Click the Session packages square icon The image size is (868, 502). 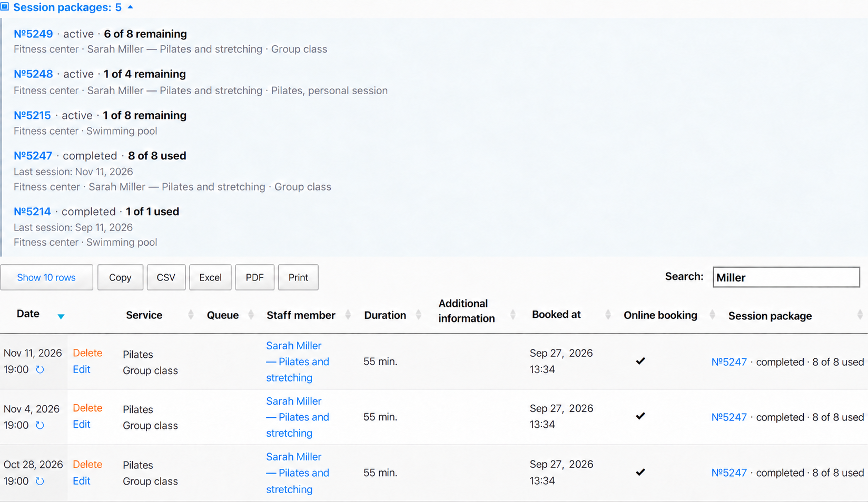[x=5, y=7]
